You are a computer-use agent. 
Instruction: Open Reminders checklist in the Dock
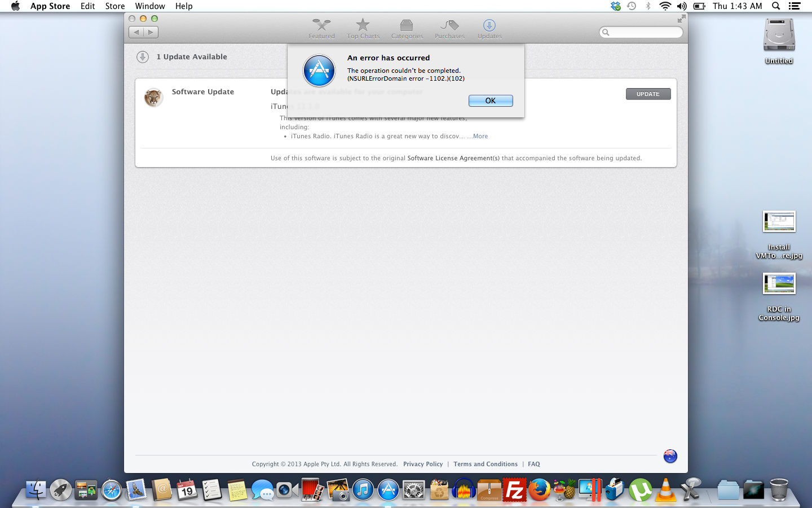pyautogui.click(x=212, y=490)
